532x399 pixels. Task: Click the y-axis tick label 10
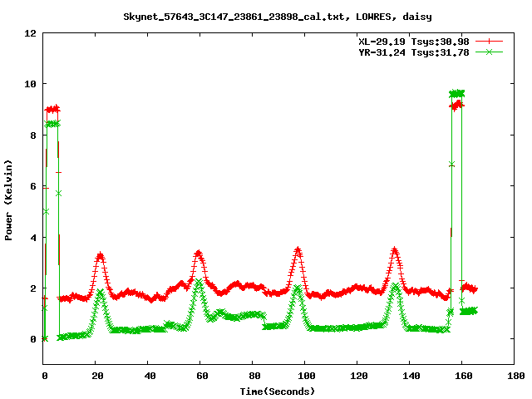coord(30,84)
